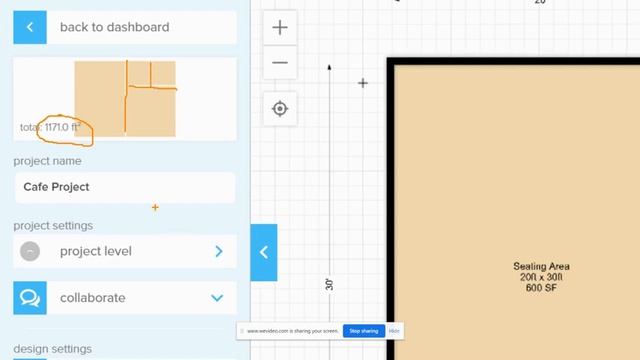This screenshot has height=360, width=640.
Task: Collapse the side panel with blue arrow
Action: (264, 252)
